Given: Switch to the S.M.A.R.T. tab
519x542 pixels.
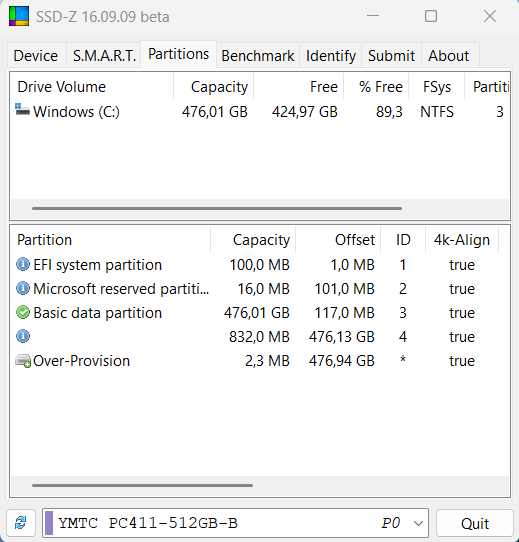Looking at the screenshot, I should click(104, 55).
